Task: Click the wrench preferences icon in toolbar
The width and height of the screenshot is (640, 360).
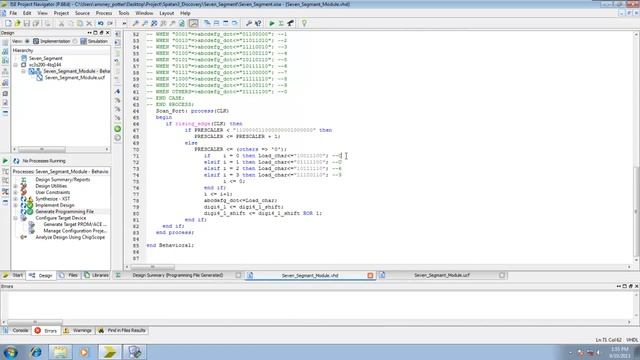Action: coord(249,23)
